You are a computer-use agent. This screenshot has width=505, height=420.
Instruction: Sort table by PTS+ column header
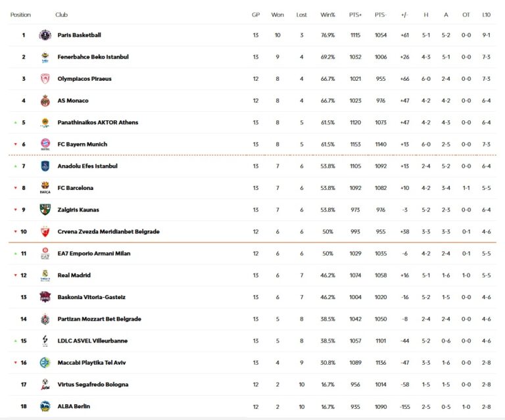356,14
